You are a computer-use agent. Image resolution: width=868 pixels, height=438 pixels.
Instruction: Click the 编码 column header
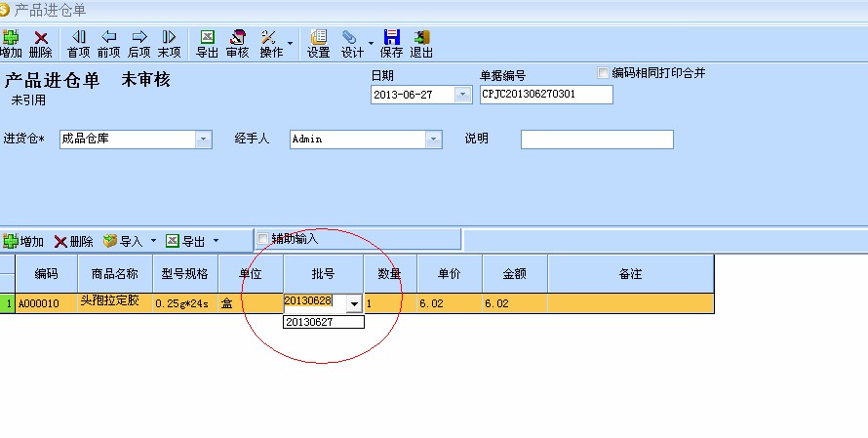point(47,273)
